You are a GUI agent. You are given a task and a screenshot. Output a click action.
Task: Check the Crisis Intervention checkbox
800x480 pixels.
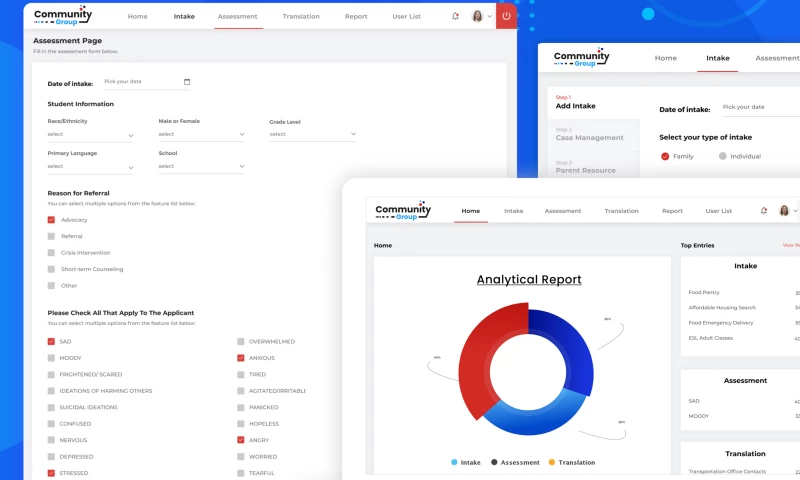(x=51, y=253)
